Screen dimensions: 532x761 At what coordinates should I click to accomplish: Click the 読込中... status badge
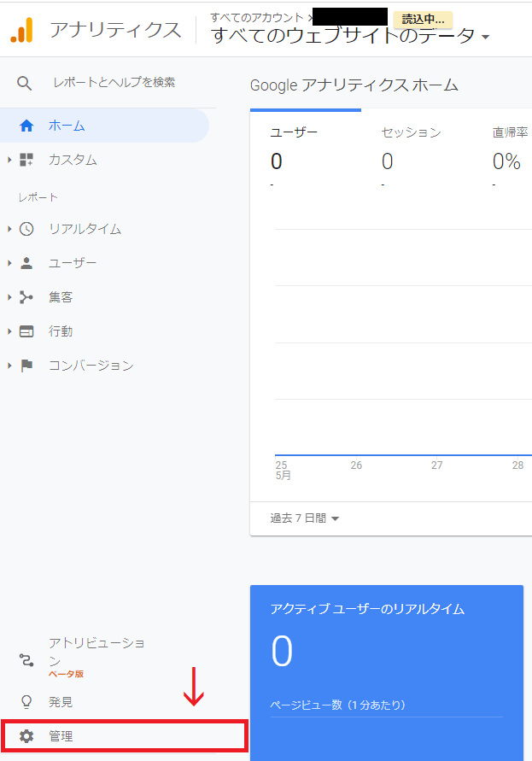click(423, 20)
